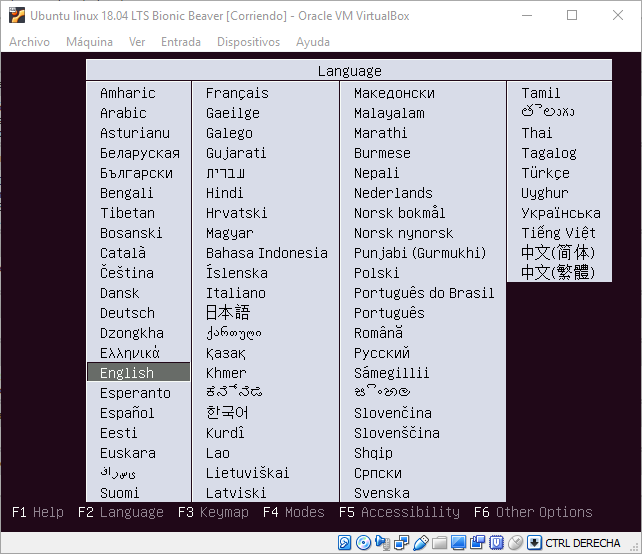Select Thai language
This screenshot has width=642, height=554.
537,133
